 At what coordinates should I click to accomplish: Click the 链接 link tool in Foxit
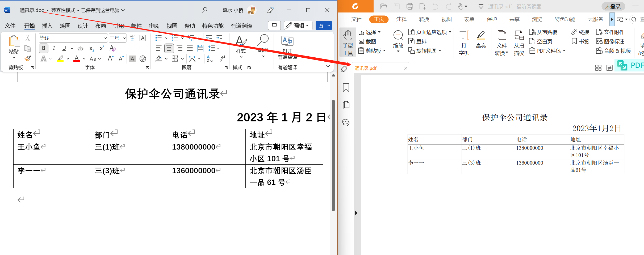(580, 32)
